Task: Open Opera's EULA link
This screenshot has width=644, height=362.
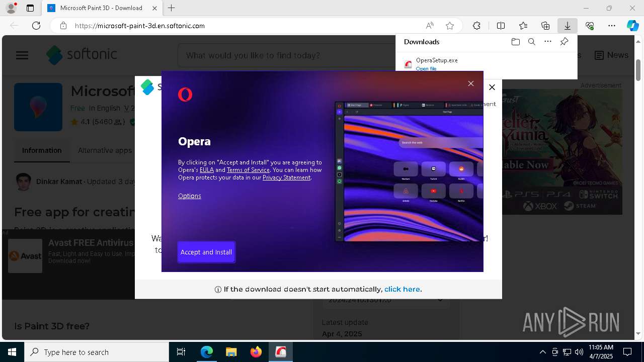Action: coord(207,170)
